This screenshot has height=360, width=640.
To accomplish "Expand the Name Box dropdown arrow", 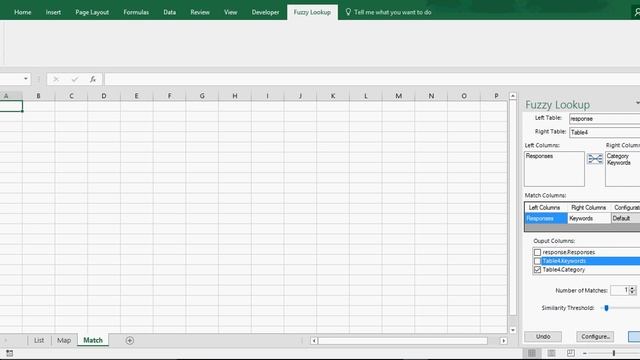I will (x=26, y=79).
